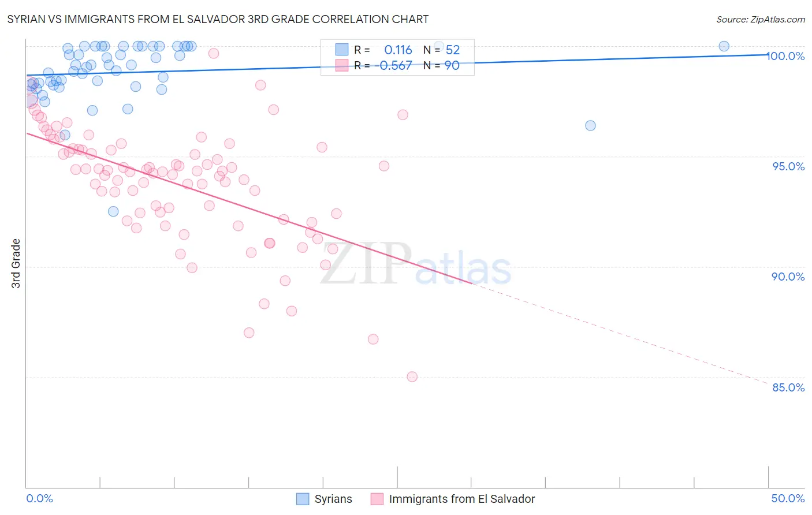Image resolution: width=812 pixels, height=515 pixels.
Task: Click the blue swatch in the R = 0.116 box
Action: coord(342,50)
